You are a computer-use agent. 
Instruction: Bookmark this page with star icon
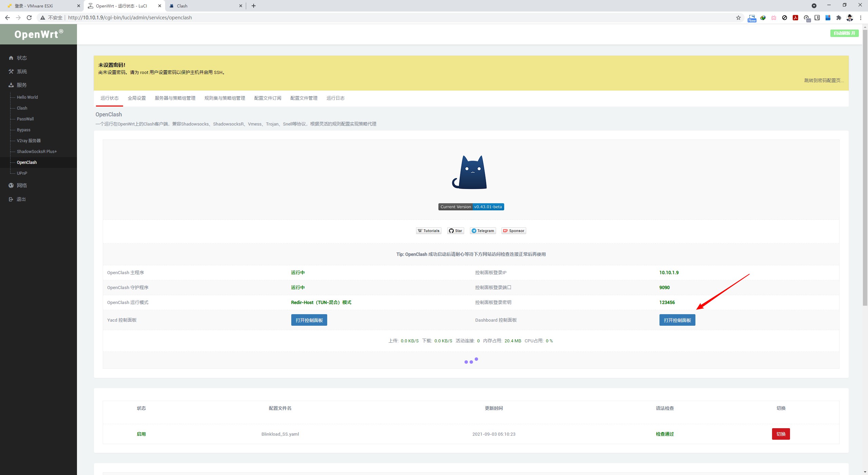click(738, 18)
